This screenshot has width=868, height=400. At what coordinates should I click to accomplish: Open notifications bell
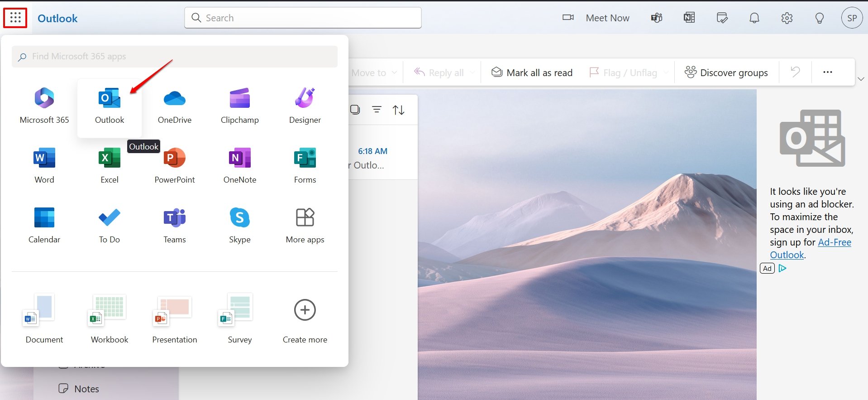point(754,18)
